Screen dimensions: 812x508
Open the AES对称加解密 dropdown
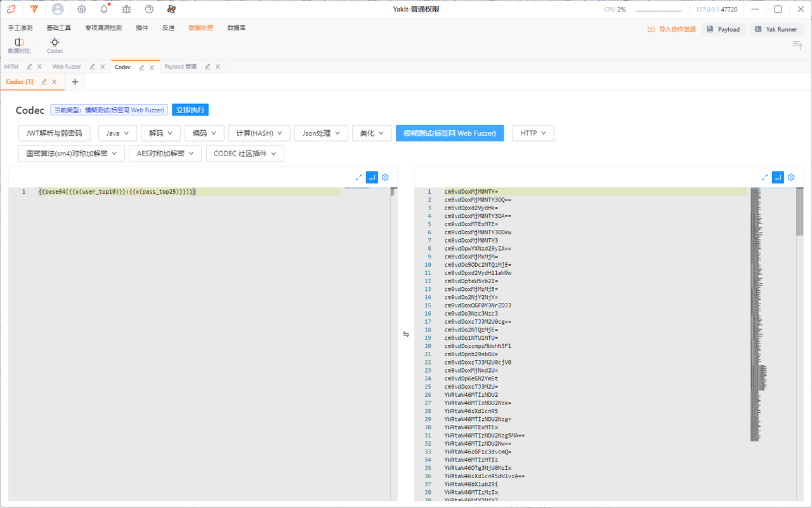click(x=165, y=154)
